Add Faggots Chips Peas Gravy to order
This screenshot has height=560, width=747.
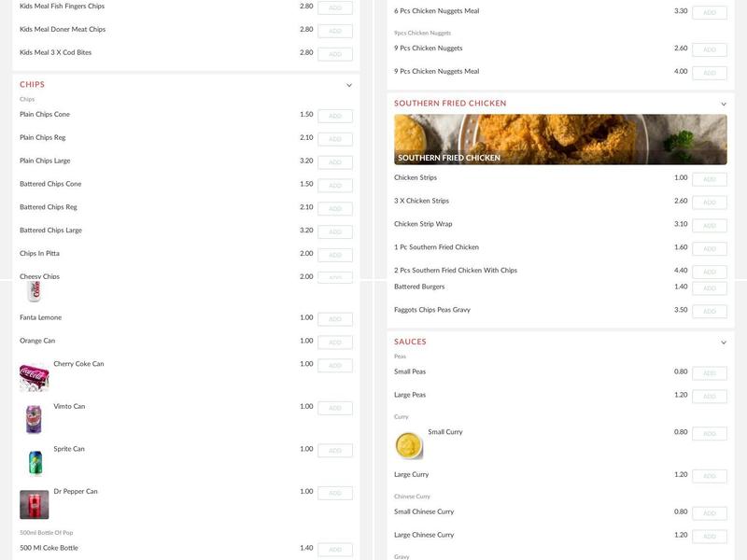click(x=710, y=311)
